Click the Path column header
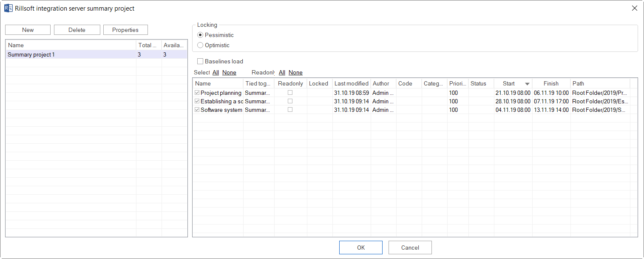The height and width of the screenshot is (259, 644). click(600, 83)
